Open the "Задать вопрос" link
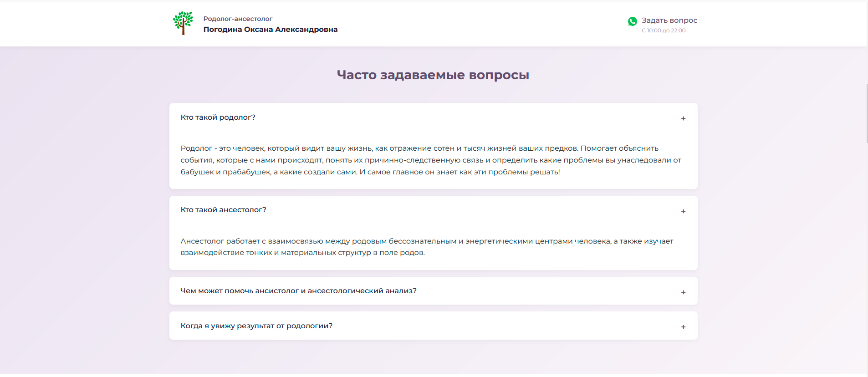The width and height of the screenshot is (868, 377). tap(669, 20)
